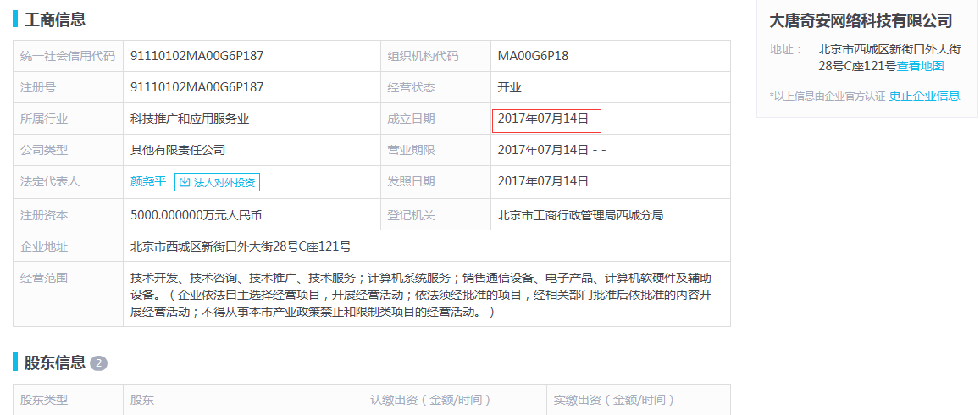
Task: Click the 公司类型 label cell
Action: tap(68, 150)
